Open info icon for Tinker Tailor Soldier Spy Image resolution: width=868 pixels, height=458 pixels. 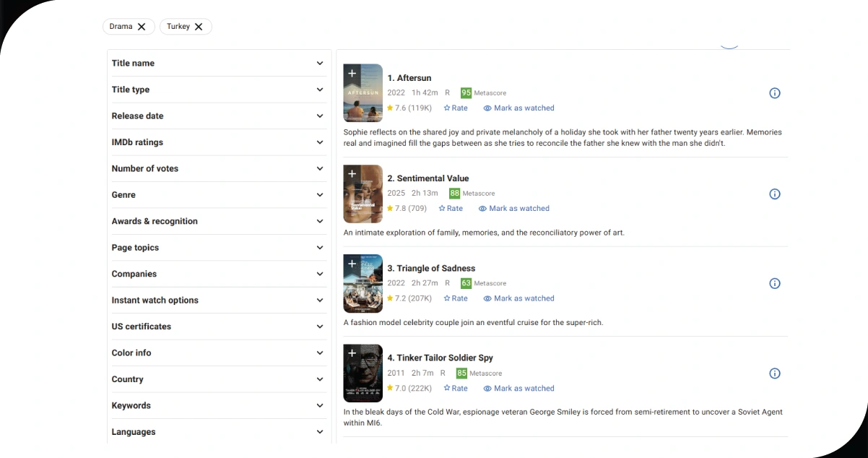click(775, 373)
